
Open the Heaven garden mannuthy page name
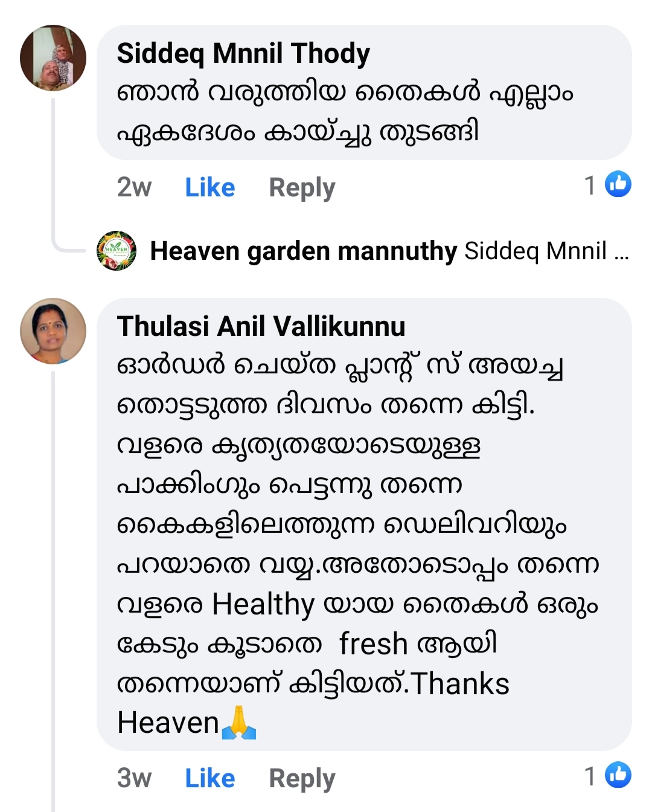(x=304, y=251)
